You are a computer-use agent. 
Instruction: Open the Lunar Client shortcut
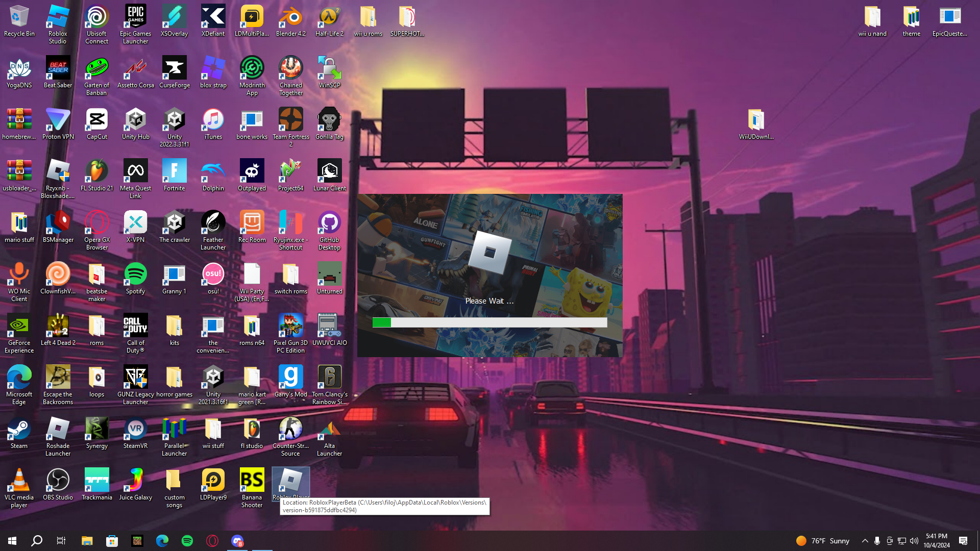pos(330,176)
